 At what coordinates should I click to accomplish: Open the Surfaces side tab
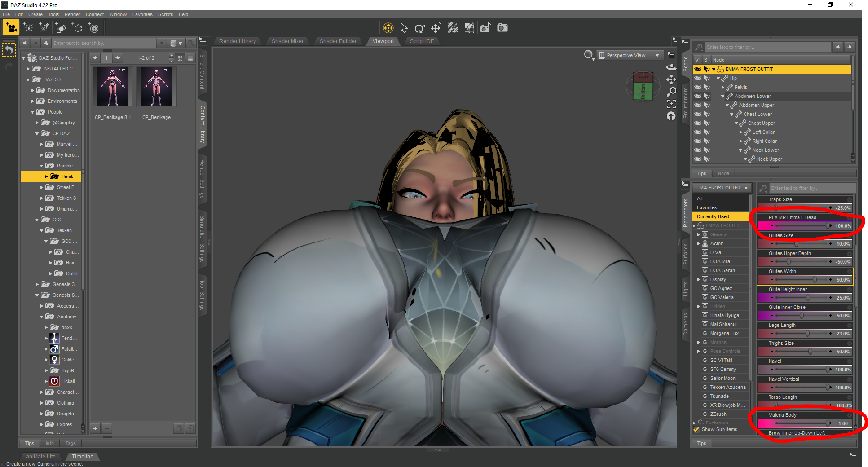click(686, 254)
